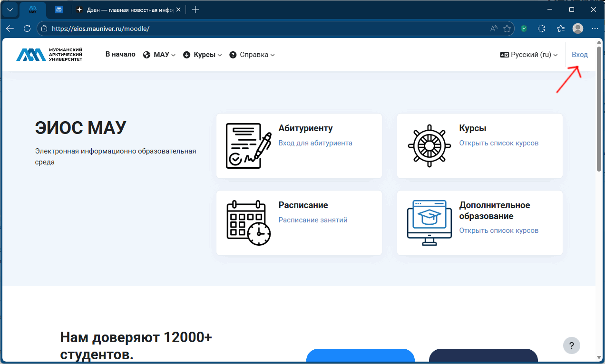Click the ship wheel Курсы icon
Viewport: 605px width, 364px height.
tap(429, 146)
